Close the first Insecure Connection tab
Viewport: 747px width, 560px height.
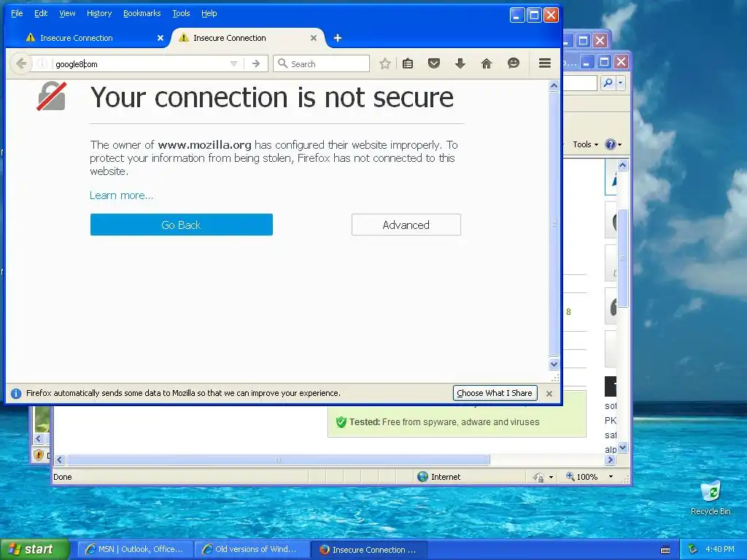click(160, 38)
